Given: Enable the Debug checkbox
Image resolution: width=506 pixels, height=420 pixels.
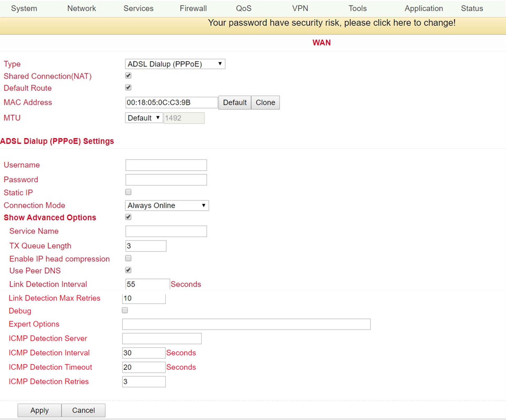Looking at the screenshot, I should pos(125,310).
